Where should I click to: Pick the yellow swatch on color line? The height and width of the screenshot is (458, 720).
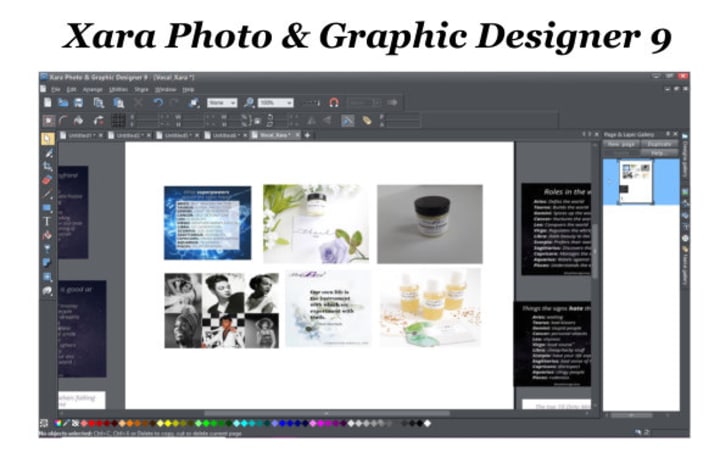click(x=168, y=423)
